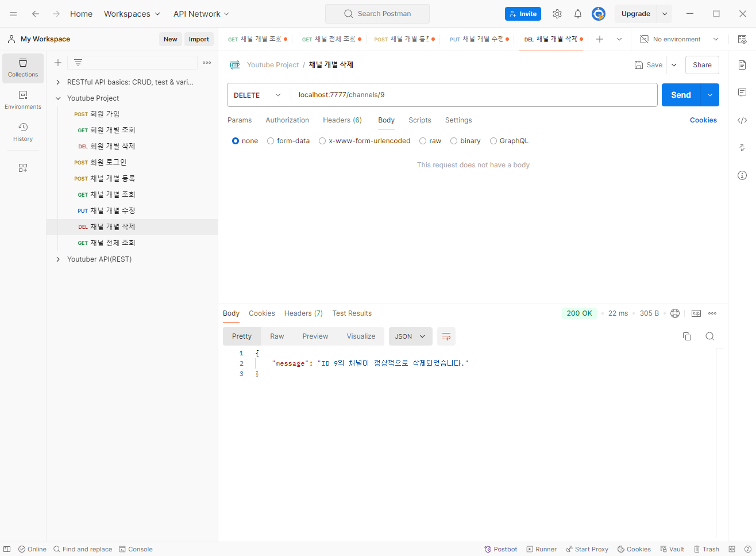Viewport: 756px width, 556px height.
Task: Click the Invite button
Action: pyautogui.click(x=523, y=14)
